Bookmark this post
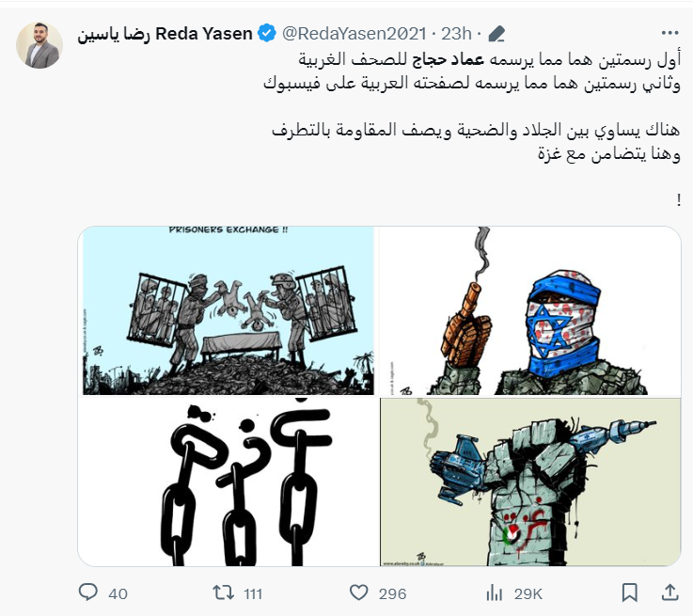This screenshot has height=616, width=693. tap(629, 592)
